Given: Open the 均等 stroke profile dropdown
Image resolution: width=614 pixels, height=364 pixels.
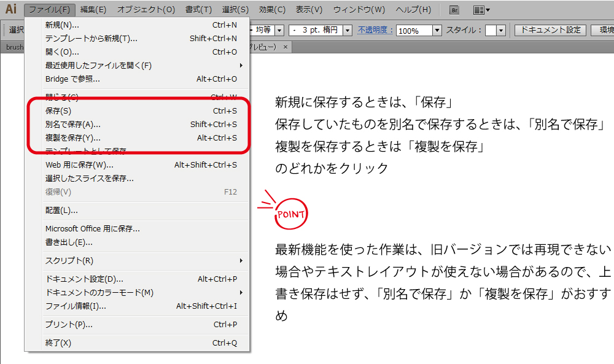Looking at the screenshot, I should point(279,30).
